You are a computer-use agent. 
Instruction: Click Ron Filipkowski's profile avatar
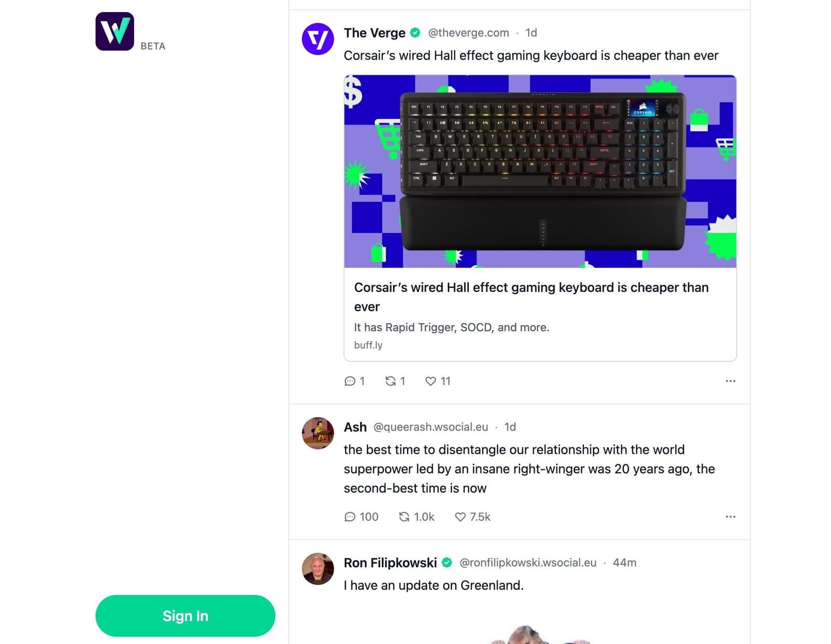click(318, 569)
